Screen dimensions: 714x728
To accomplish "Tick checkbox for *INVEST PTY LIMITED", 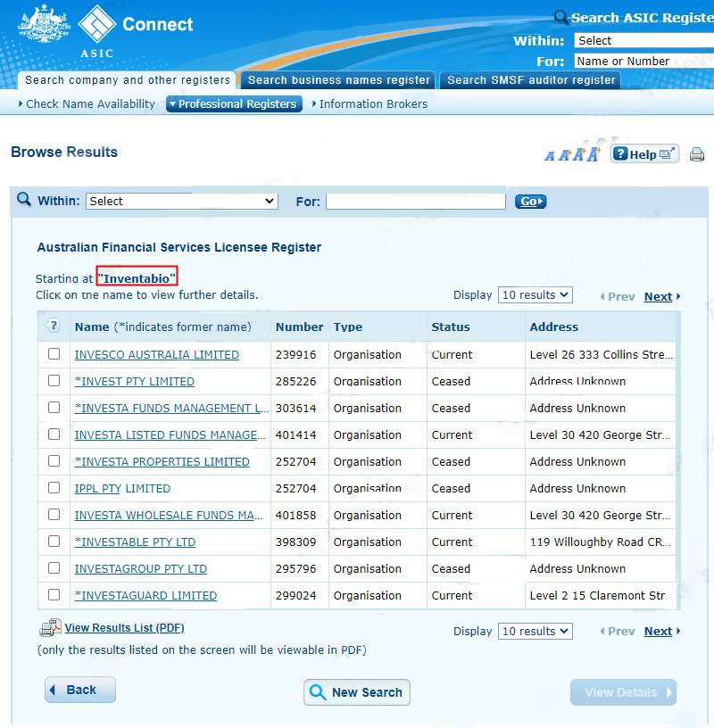I will coord(54,381).
